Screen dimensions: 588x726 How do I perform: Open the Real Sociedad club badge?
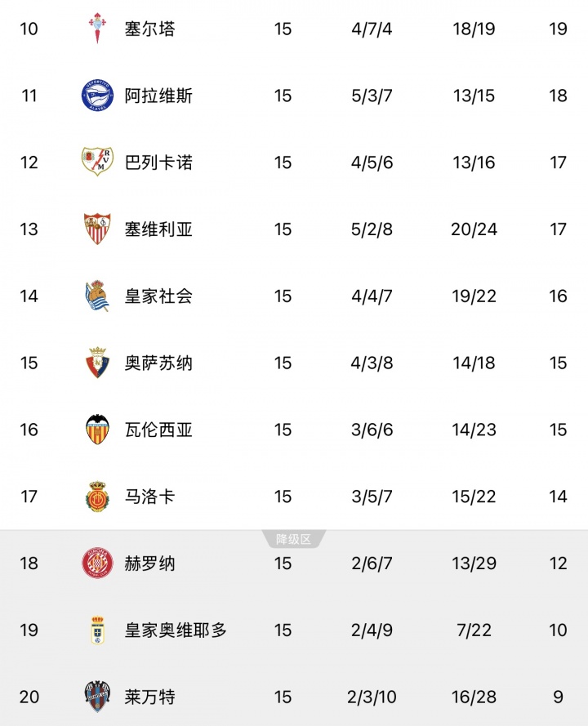tap(97, 296)
